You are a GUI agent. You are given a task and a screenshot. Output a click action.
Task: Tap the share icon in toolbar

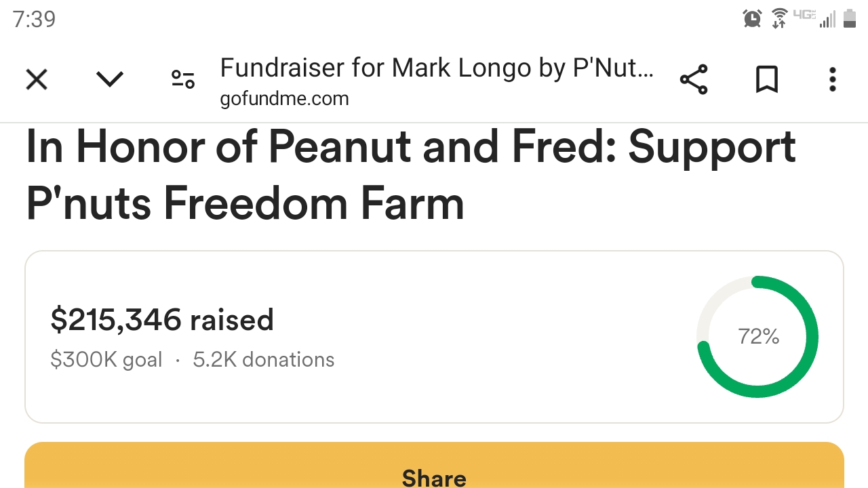tap(694, 80)
